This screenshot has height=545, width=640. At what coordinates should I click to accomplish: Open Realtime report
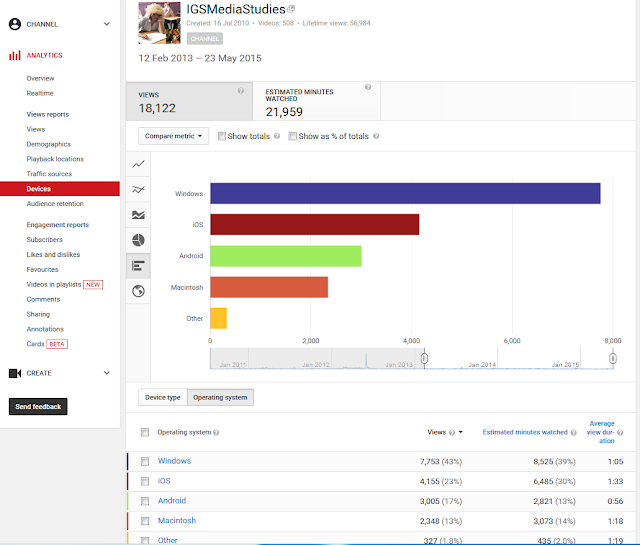[40, 93]
